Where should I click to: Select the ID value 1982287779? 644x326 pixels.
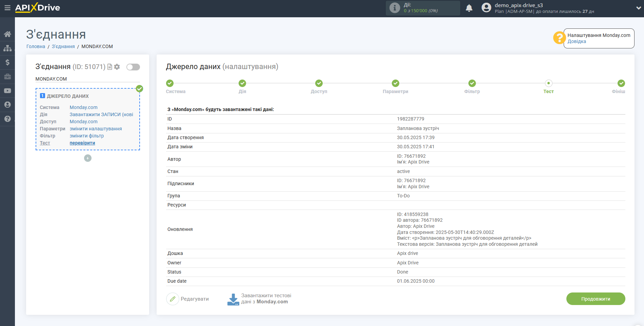(410, 119)
